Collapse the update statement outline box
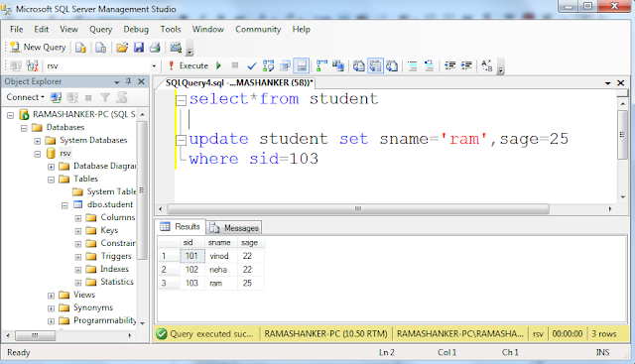Viewport: 635px width, 364px height. click(x=181, y=140)
